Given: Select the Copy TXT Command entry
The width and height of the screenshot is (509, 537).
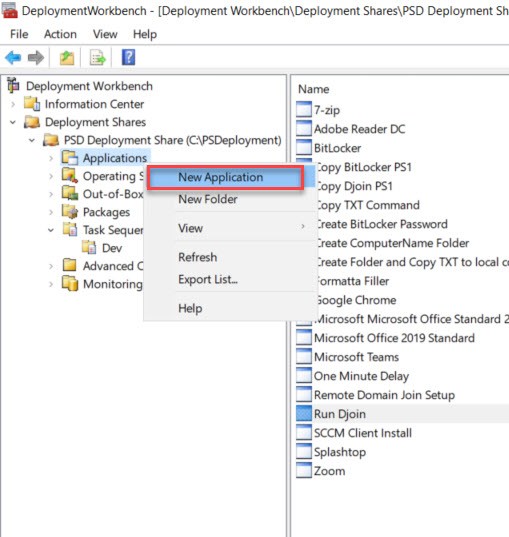Looking at the screenshot, I should tap(368, 205).
